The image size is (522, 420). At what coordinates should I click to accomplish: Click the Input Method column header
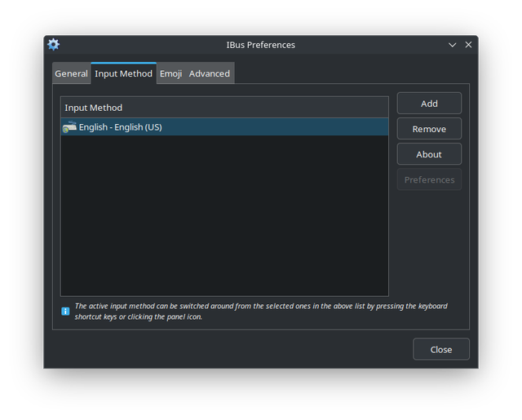click(x=225, y=108)
